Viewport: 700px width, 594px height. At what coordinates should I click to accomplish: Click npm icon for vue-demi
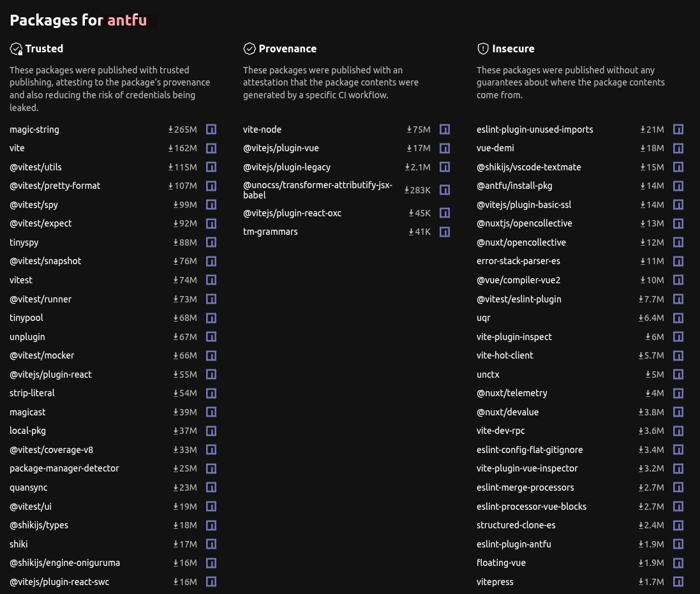pos(678,148)
